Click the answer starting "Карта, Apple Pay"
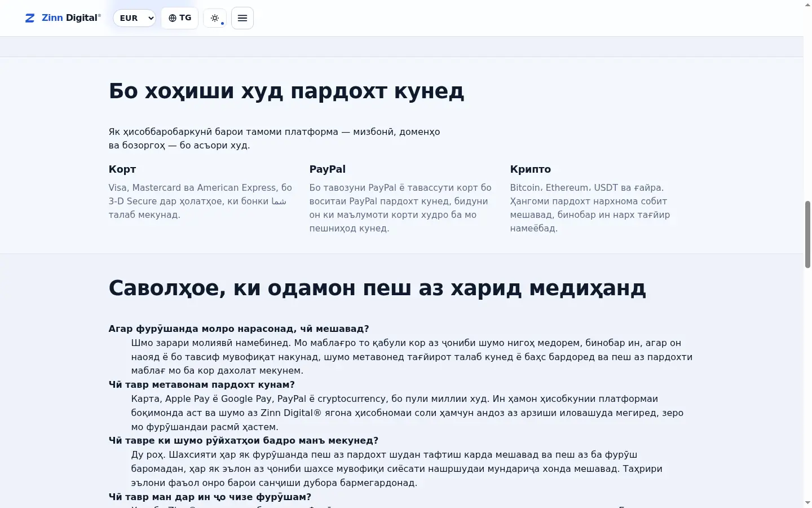812x508 pixels. pos(408,413)
